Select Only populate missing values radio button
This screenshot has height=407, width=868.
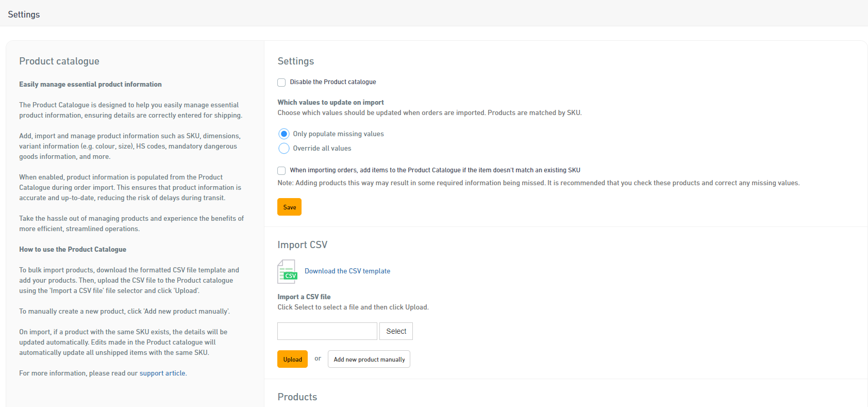pyautogui.click(x=283, y=134)
